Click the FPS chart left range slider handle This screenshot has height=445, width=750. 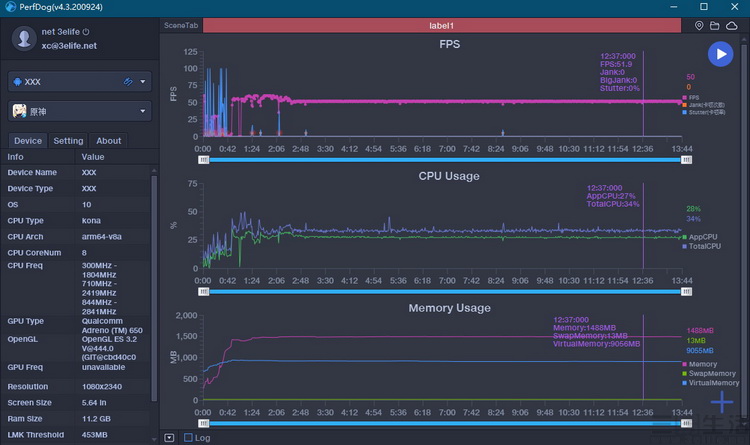(204, 160)
